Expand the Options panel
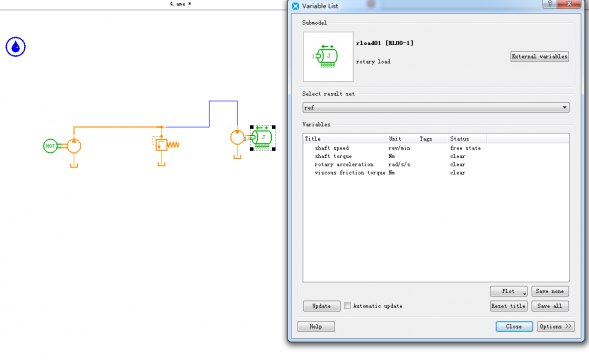The height and width of the screenshot is (360, 589). click(x=556, y=327)
